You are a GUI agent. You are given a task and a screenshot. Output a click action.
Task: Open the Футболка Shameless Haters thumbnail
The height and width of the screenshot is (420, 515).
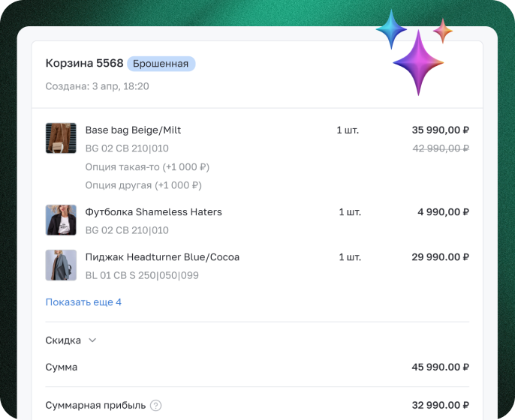61,220
